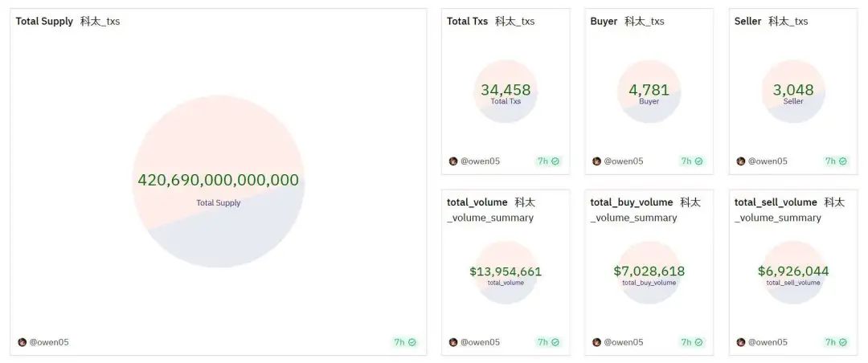868x363 pixels.
Task: Select the $13,954,661 total volume value
Action: 506,271
